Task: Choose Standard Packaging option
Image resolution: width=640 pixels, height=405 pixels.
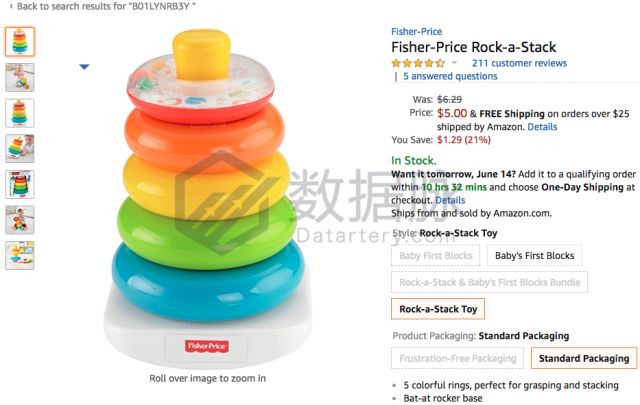Action: [584, 358]
